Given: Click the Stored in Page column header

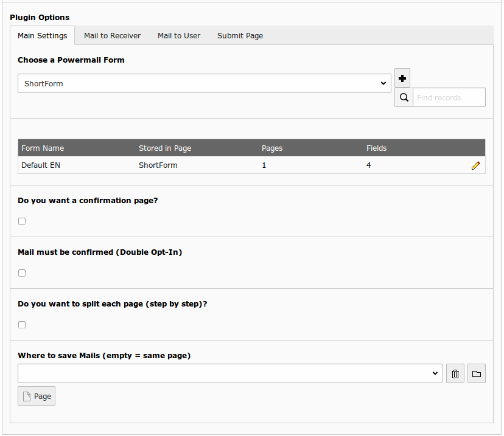Looking at the screenshot, I should [165, 148].
